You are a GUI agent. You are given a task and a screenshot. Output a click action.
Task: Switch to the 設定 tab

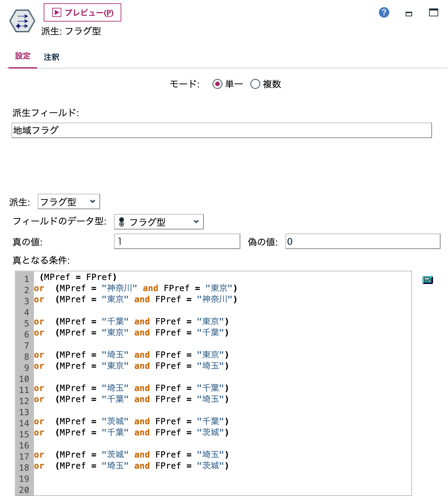coord(22,56)
